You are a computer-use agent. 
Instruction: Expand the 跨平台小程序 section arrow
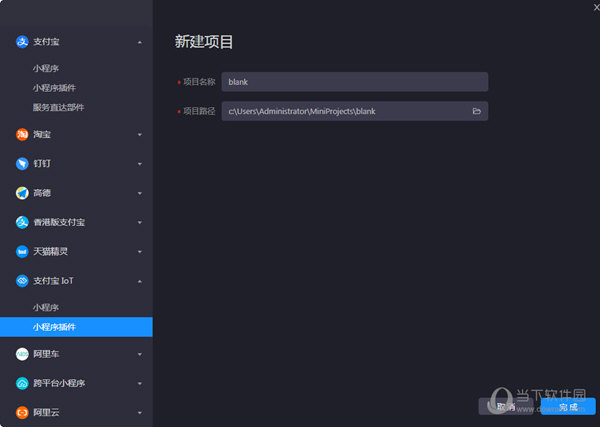(140, 383)
